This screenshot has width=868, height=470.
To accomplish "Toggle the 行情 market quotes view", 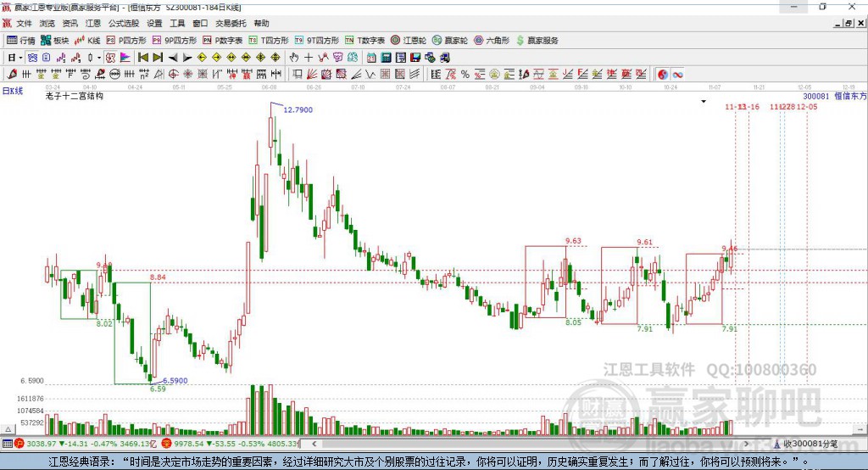I will coord(20,40).
